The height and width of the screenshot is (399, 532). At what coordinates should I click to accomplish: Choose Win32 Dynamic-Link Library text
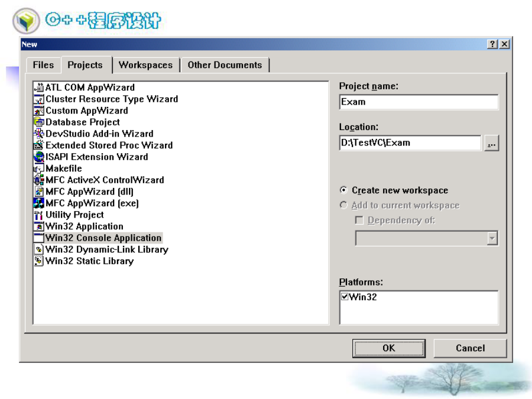107,249
